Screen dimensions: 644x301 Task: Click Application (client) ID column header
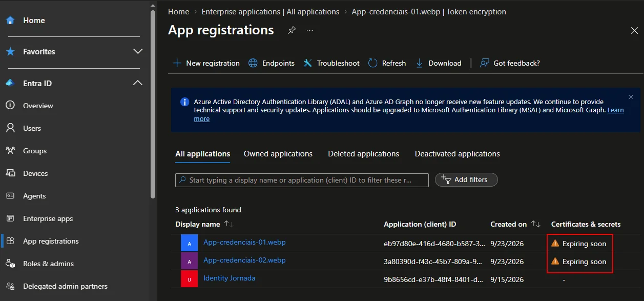tap(420, 224)
